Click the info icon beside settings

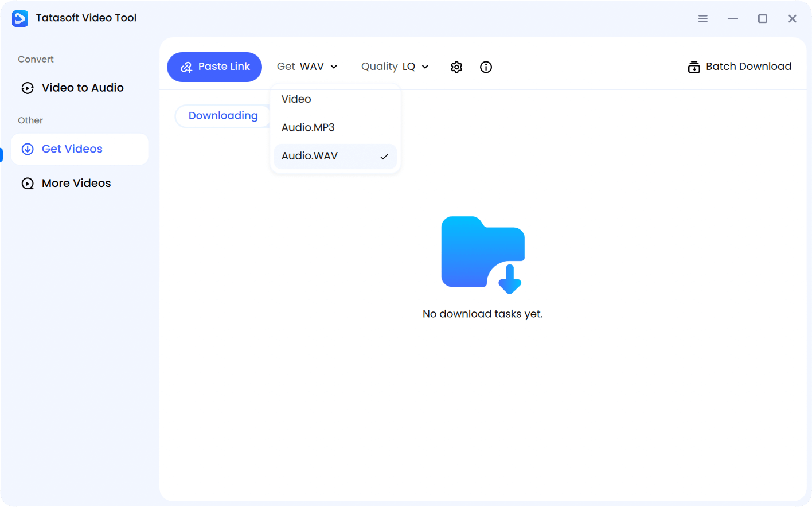click(x=486, y=67)
